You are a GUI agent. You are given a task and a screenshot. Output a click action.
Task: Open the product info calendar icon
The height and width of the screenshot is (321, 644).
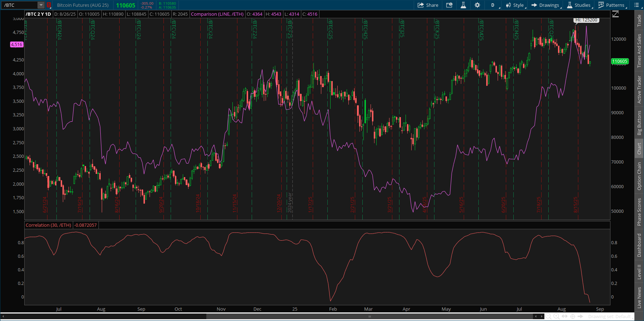(449, 5)
